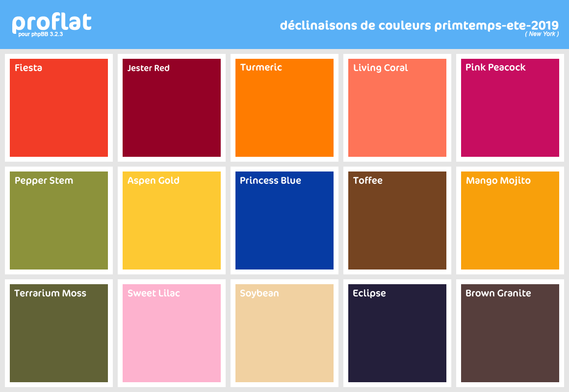The image size is (569, 392).
Task: Select the Sweet Lilac pink tile
Action: point(172,333)
